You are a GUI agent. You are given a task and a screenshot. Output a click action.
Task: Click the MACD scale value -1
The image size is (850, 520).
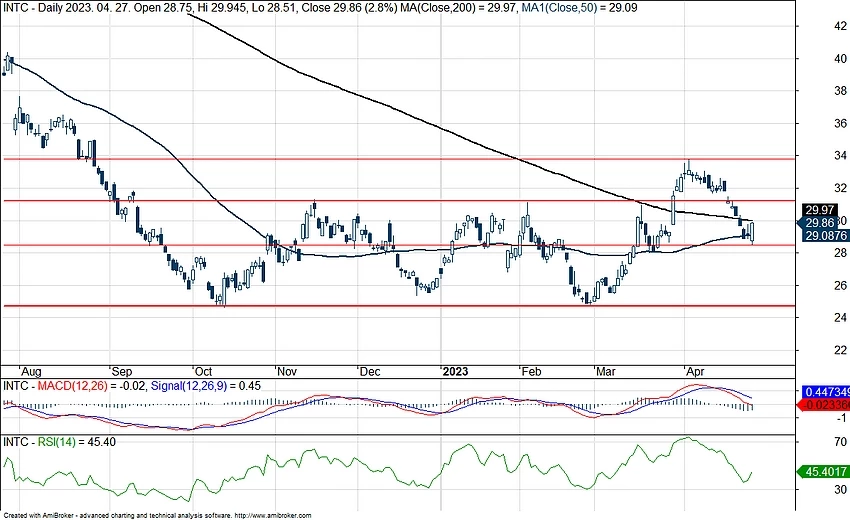[x=841, y=418]
